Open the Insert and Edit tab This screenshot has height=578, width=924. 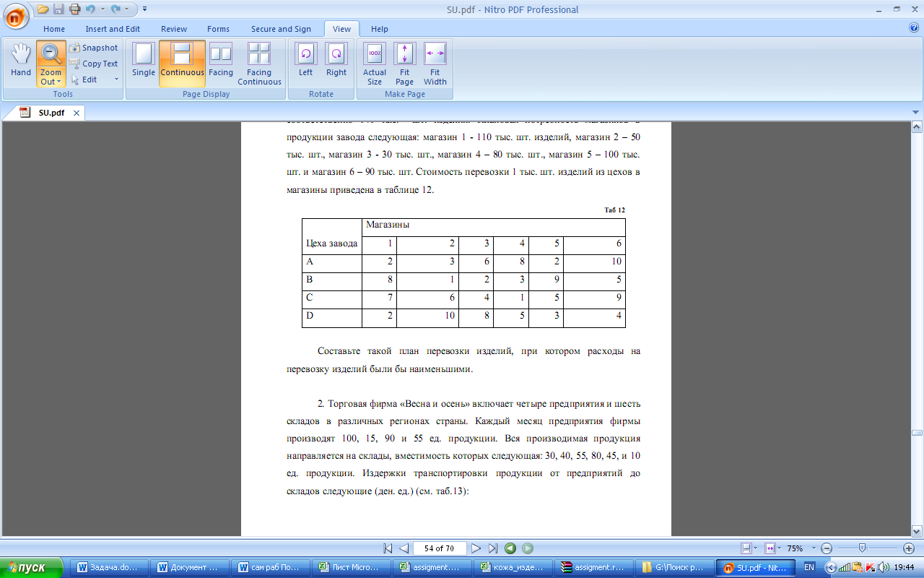click(113, 29)
